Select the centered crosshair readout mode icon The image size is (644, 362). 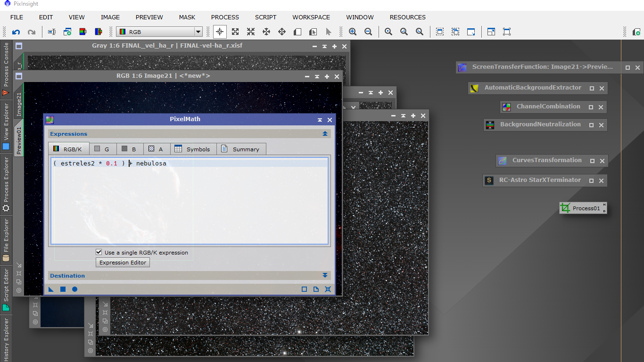click(220, 32)
